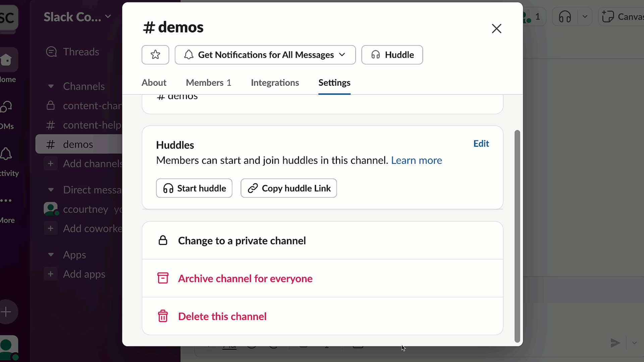644x362 pixels.
Task: Switch to the Members 1 tab
Action: (208, 83)
